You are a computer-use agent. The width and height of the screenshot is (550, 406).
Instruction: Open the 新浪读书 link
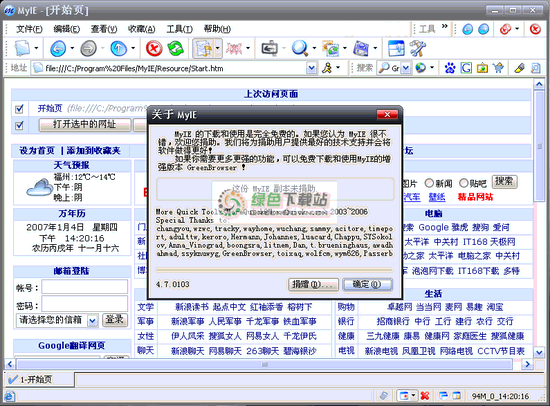(192, 307)
